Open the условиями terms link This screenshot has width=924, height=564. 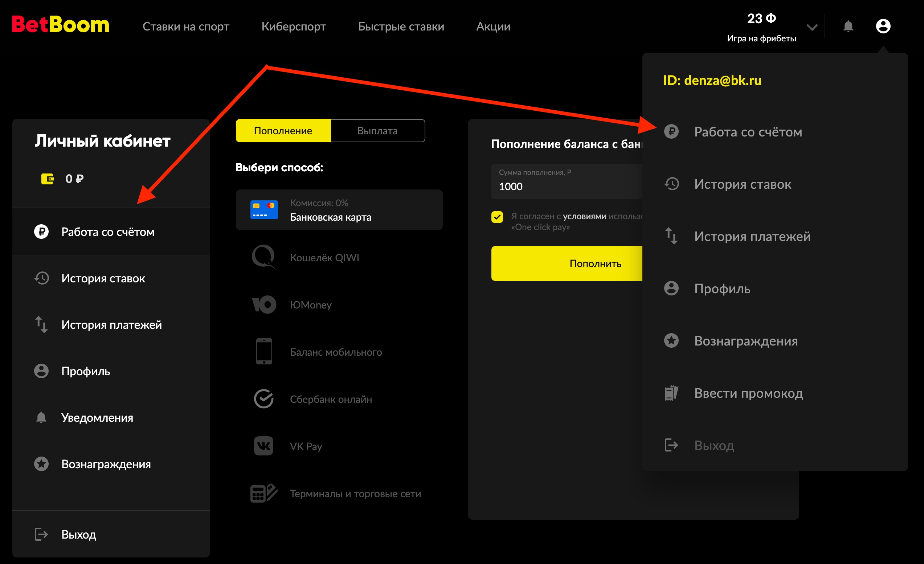[584, 216]
